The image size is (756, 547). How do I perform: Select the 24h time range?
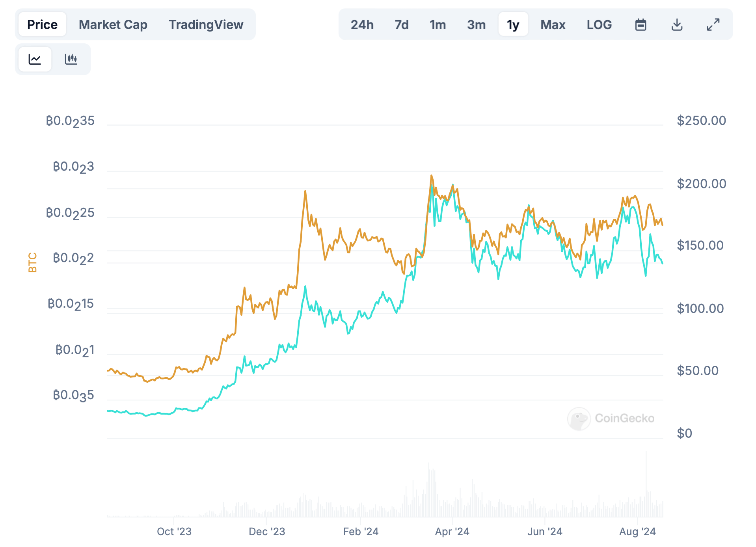[362, 25]
